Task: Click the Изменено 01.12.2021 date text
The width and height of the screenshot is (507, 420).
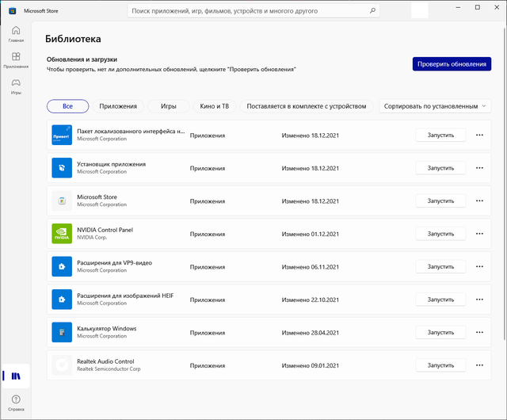Action: click(x=310, y=234)
